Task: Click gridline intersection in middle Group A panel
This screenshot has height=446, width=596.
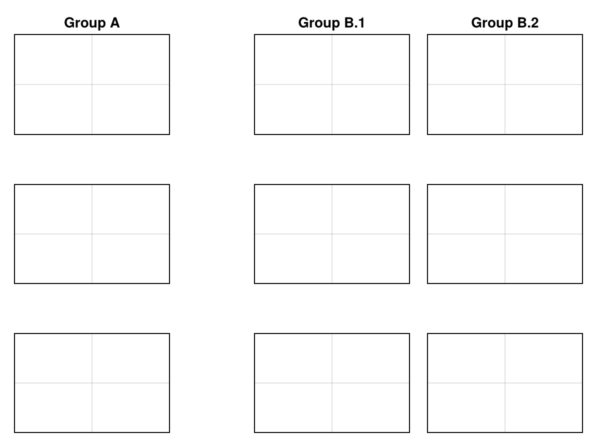Action: click(92, 234)
